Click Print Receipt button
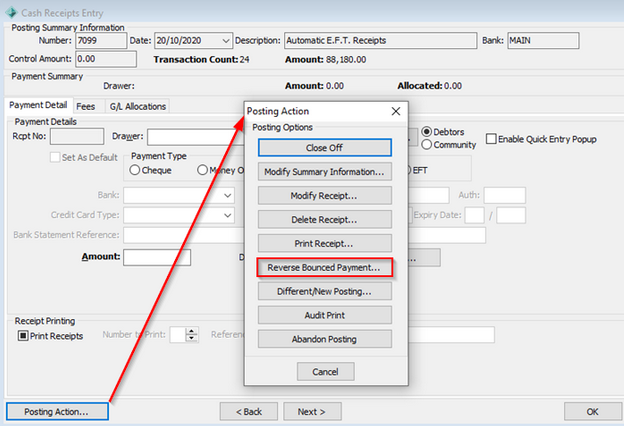Viewport: 624px width, 426px height. pyautogui.click(x=325, y=243)
